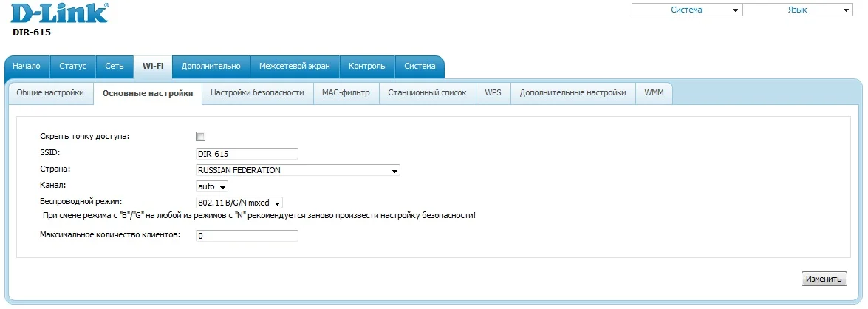This screenshot has height=309, width=868.
Task: Click the Беспроводной режим label
Action: (x=81, y=200)
